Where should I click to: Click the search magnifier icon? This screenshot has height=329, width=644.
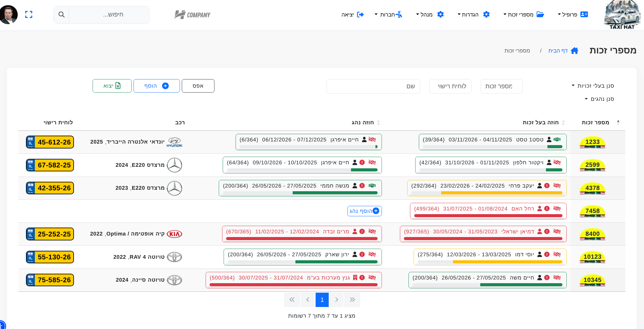(61, 14)
